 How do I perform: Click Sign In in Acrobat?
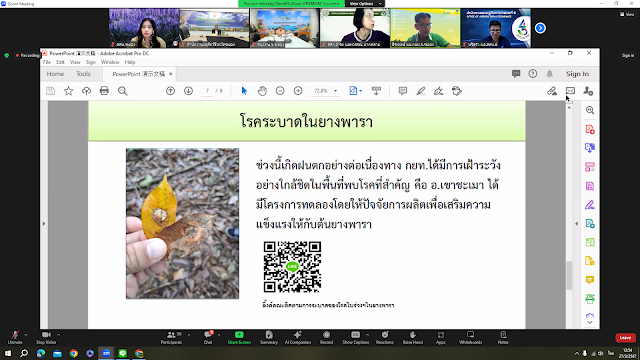[x=577, y=74]
